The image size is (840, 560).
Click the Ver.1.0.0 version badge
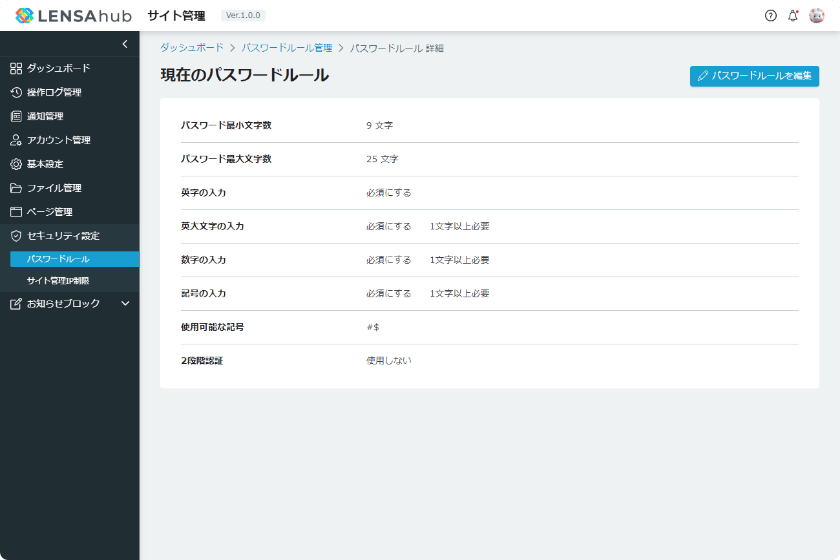(243, 16)
